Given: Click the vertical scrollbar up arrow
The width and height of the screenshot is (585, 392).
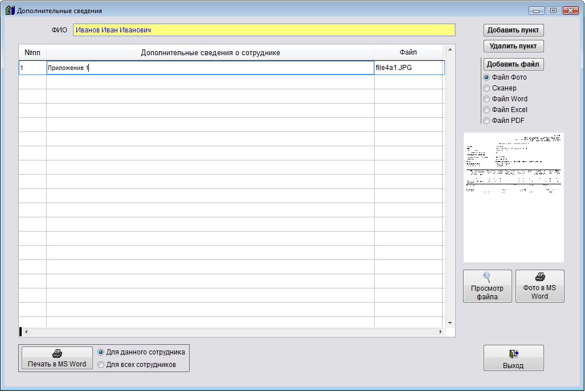Looking at the screenshot, I should [450, 49].
